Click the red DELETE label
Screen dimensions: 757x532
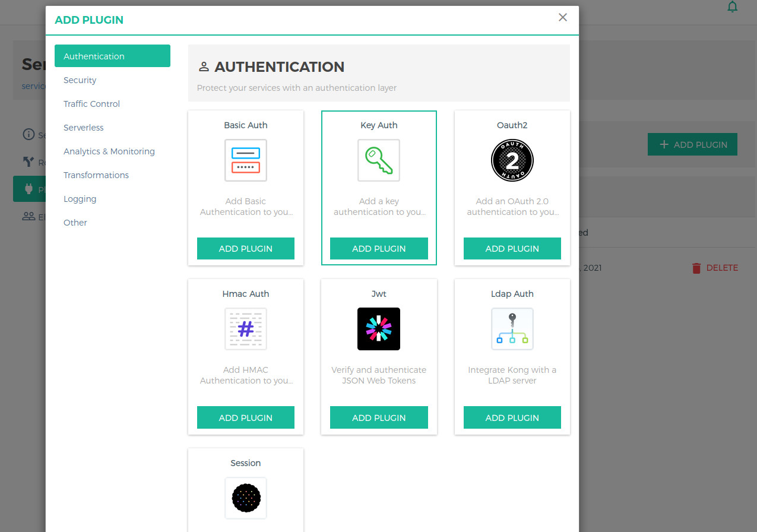[x=722, y=268]
